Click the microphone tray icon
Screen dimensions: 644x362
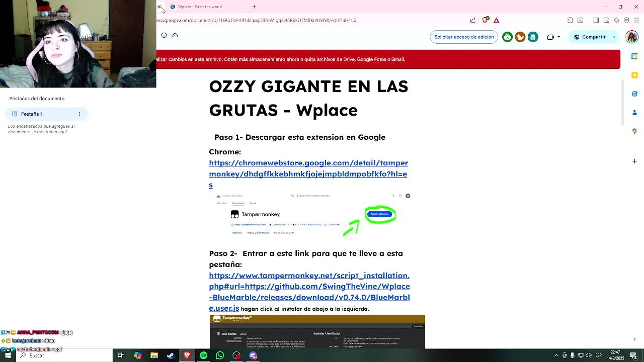click(x=572, y=355)
